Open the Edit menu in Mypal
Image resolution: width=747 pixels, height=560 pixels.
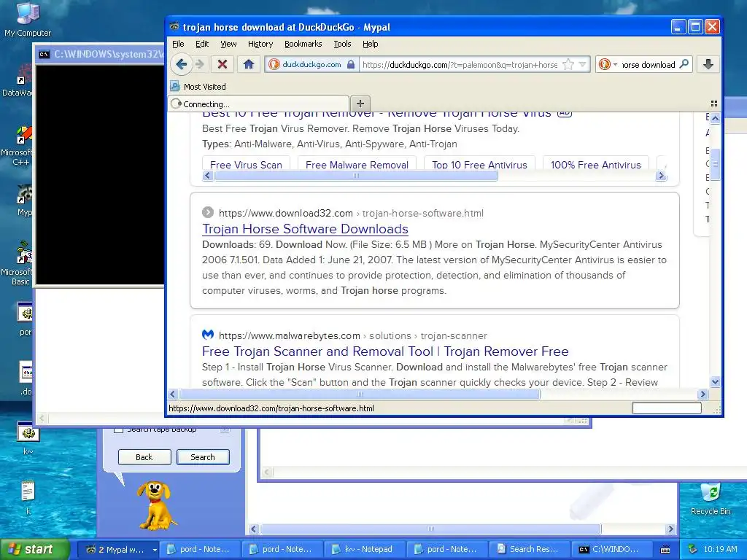coord(202,44)
